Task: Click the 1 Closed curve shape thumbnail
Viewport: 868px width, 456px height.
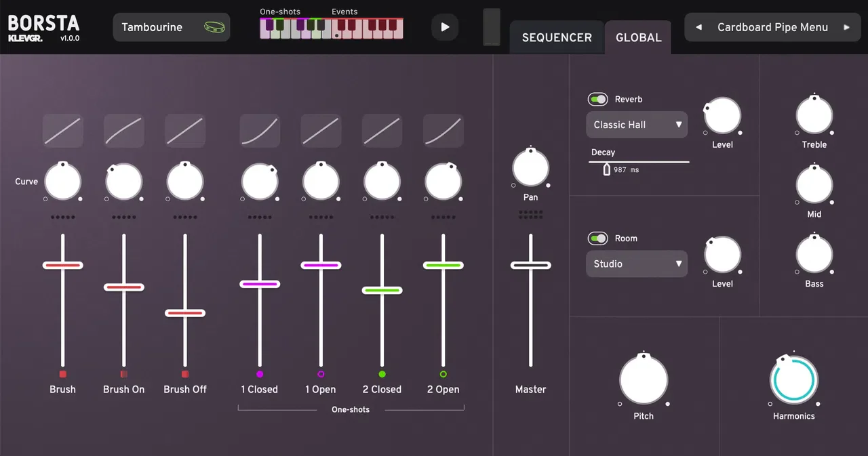Action: [260, 131]
